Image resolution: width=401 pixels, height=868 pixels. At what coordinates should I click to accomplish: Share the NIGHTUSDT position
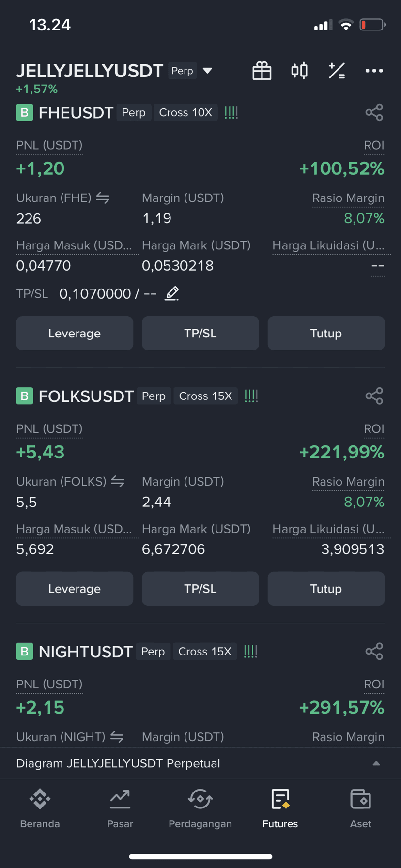pos(374,651)
